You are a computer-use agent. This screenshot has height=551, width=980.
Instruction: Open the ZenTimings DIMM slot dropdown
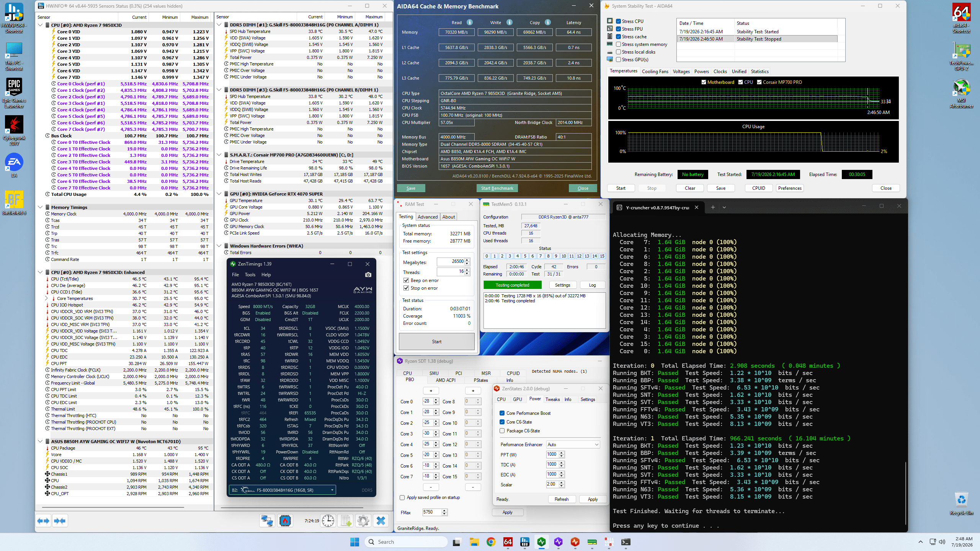(x=283, y=490)
